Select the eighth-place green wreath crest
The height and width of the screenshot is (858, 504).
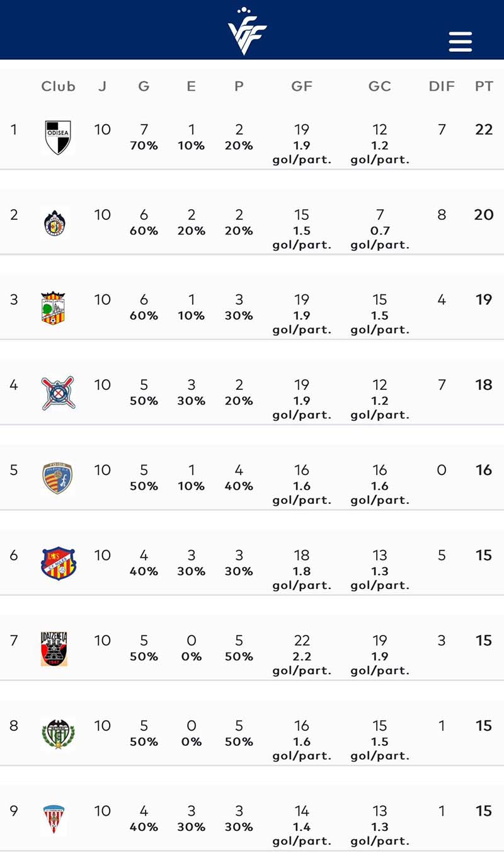pyautogui.click(x=58, y=734)
